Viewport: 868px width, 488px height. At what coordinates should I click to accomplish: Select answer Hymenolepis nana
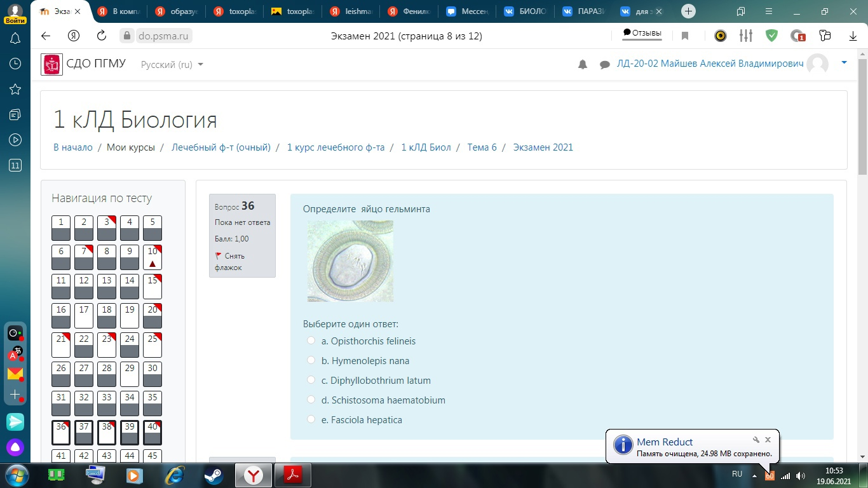[311, 360]
